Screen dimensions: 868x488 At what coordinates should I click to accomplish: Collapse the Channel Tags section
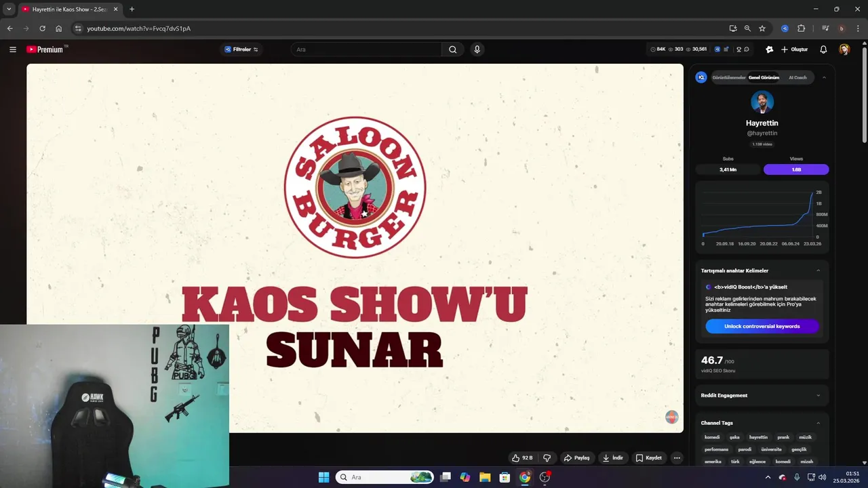click(818, 423)
